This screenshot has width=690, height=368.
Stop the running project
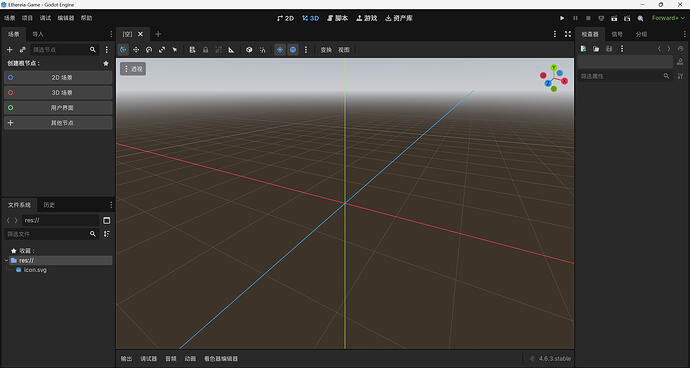(588, 18)
